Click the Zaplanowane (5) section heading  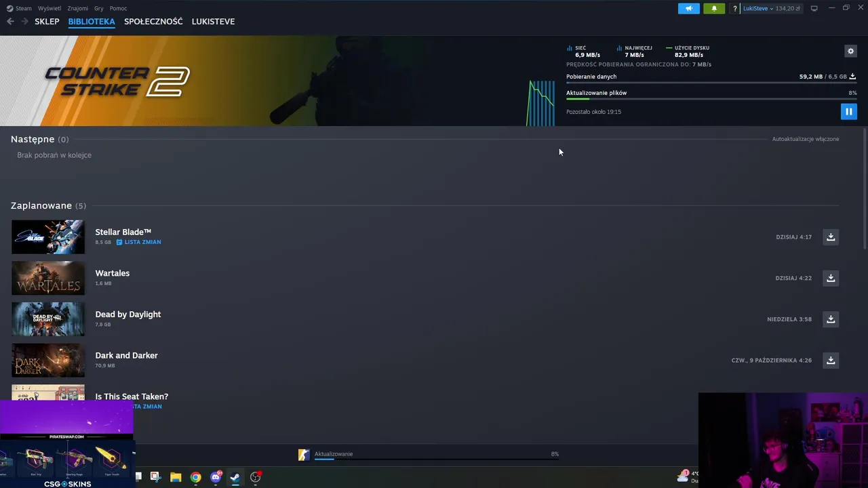coord(48,205)
